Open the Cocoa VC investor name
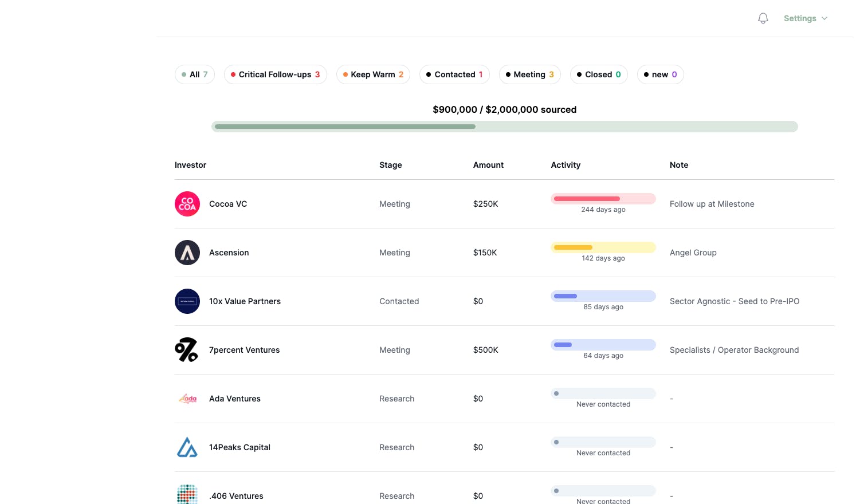856x504 pixels. (x=228, y=204)
